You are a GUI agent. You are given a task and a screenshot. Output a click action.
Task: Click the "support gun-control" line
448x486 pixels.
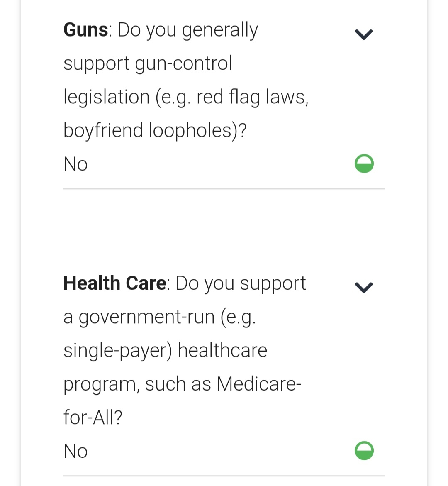coord(148,63)
